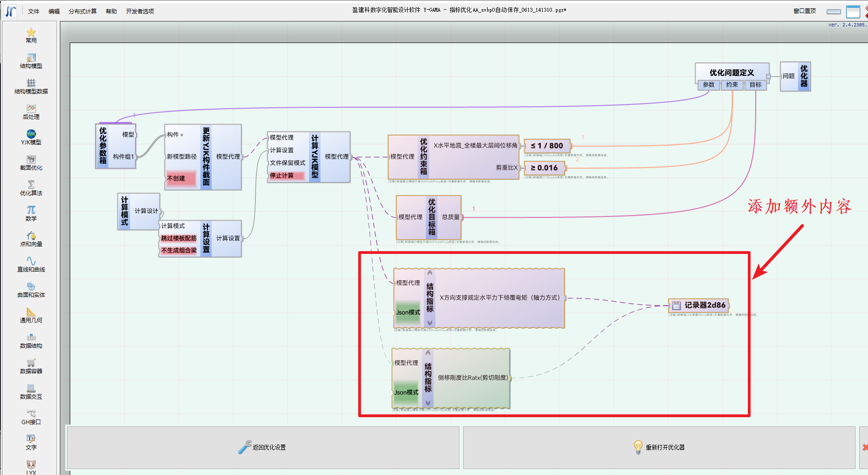Open the 数据交互 category

31,392
